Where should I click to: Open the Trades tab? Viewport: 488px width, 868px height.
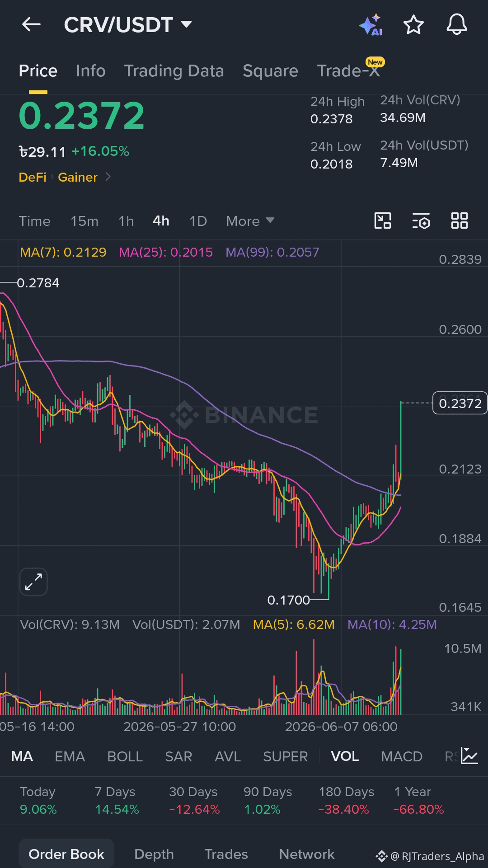[x=226, y=854]
